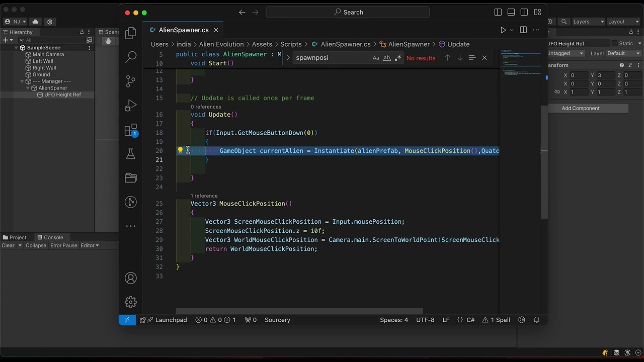Image resolution: width=644 pixels, height=362 pixels.
Task: Click Clear in the Unity Console
Action: (8, 245)
